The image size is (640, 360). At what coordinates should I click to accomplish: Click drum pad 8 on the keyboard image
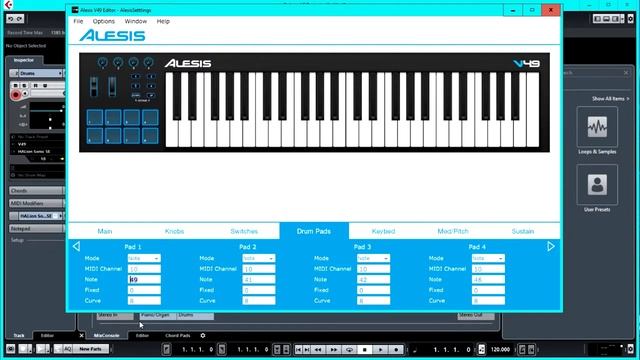[x=150, y=136]
